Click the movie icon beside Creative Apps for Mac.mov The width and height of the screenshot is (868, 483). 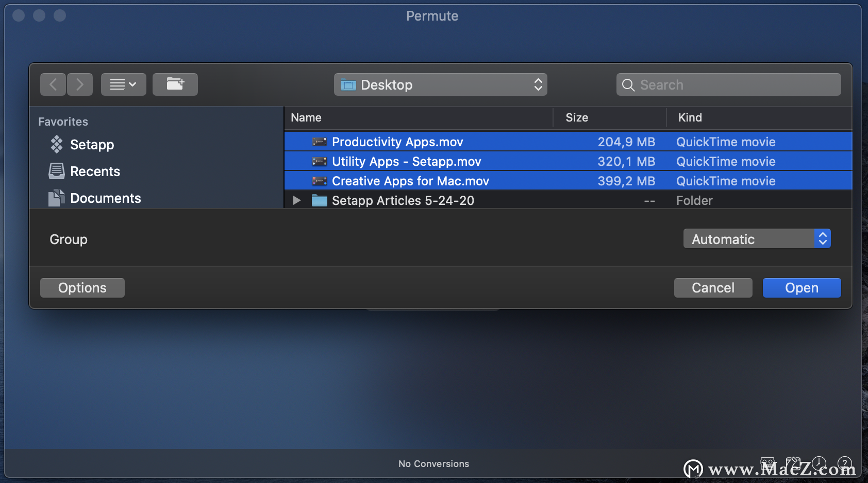click(x=320, y=181)
